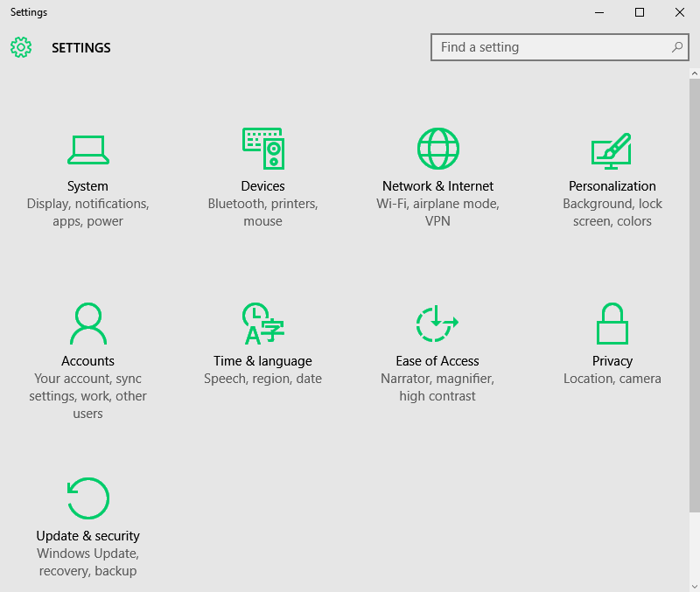
Task: Select the Accounts person icon
Action: pyautogui.click(x=87, y=324)
